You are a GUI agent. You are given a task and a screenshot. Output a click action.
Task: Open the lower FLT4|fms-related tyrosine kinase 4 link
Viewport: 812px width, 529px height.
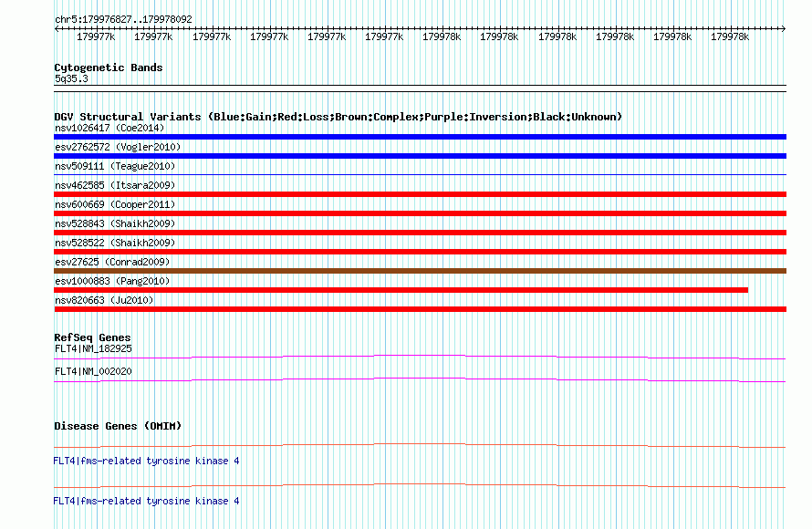click(146, 501)
